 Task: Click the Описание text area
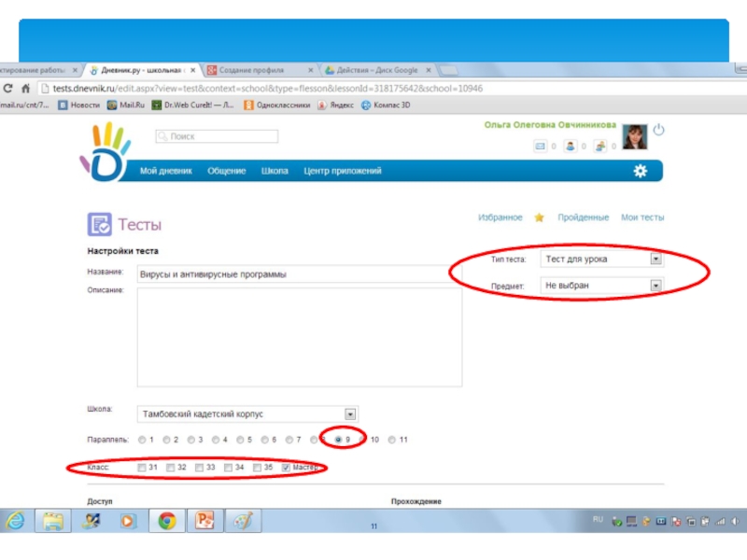click(x=299, y=337)
